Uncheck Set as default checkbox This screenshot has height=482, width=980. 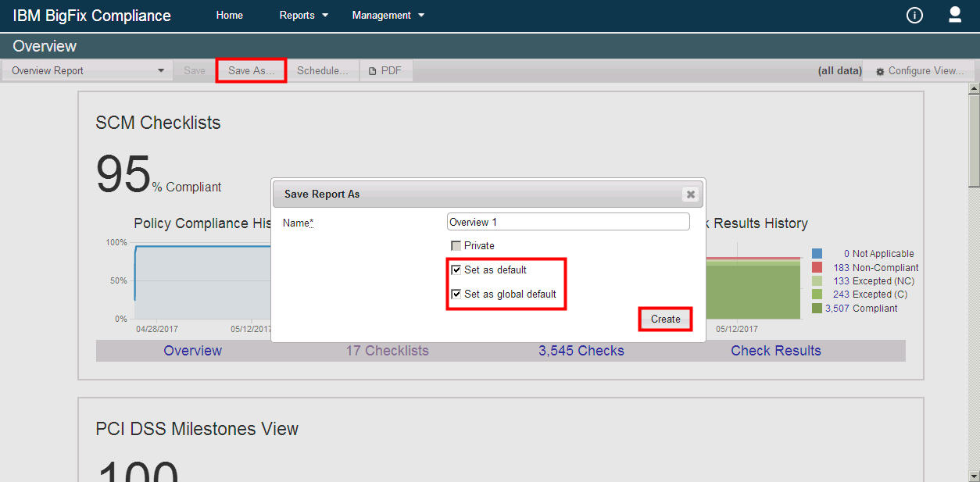pos(456,270)
